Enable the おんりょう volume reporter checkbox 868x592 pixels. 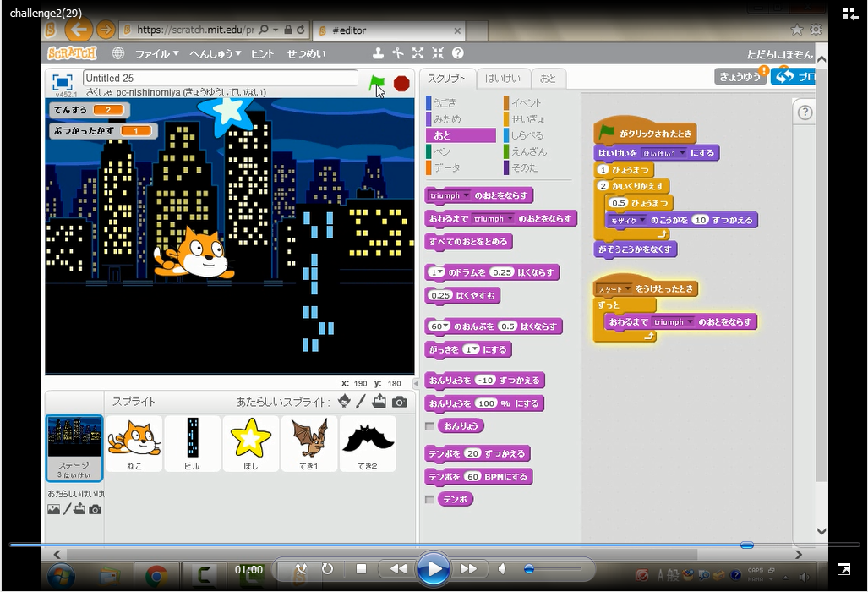click(x=430, y=426)
